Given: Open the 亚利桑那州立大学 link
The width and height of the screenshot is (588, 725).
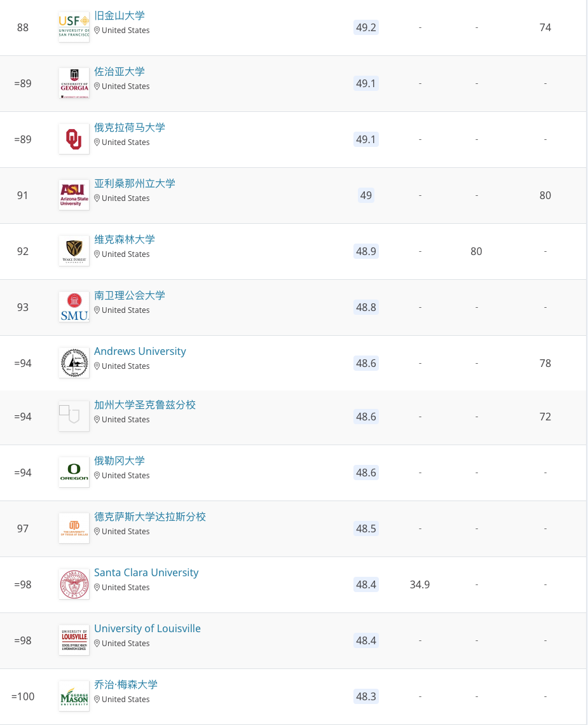Looking at the screenshot, I should tap(135, 184).
